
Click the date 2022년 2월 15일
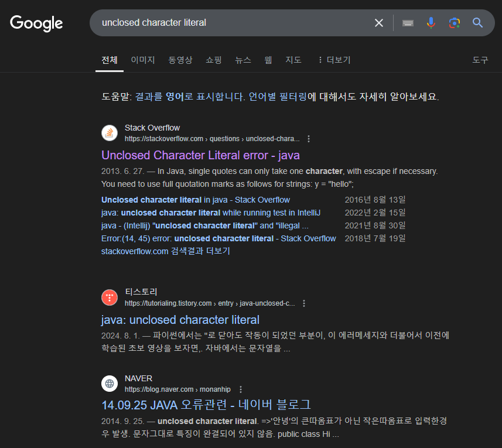(375, 213)
